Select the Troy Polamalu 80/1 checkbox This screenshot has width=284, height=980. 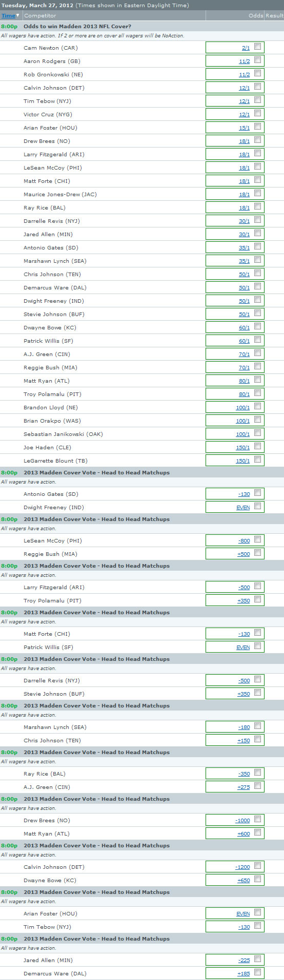click(257, 393)
